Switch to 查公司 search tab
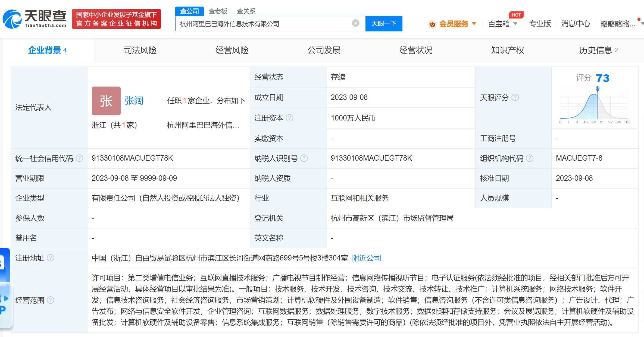Viewport: 644px width, 337px height. point(189,11)
